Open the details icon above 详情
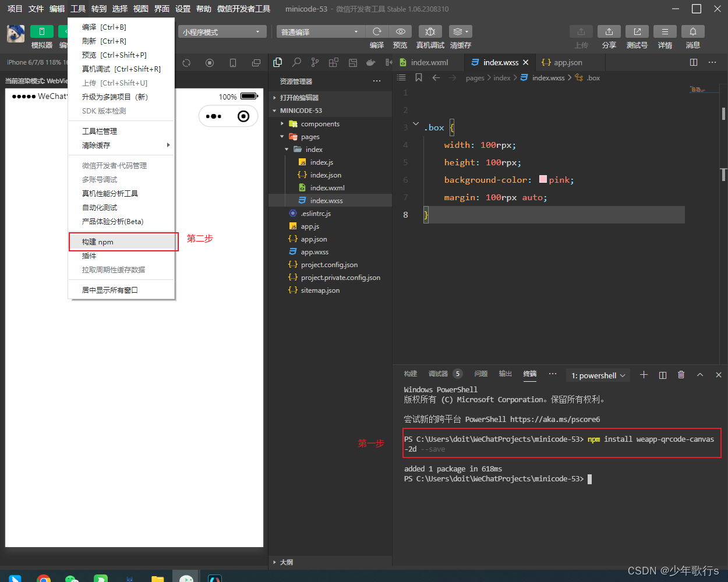728x582 pixels. (665, 31)
